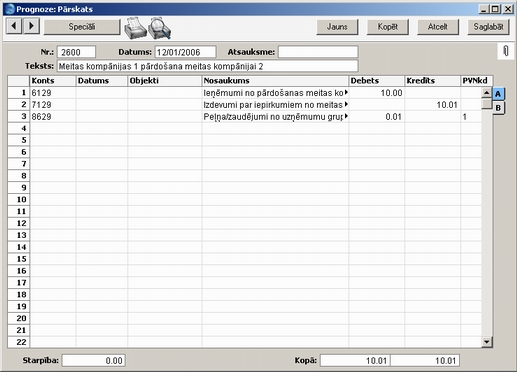Click the vertical scrollbar thumb
The height and width of the screenshot is (372, 517).
[x=487, y=104]
